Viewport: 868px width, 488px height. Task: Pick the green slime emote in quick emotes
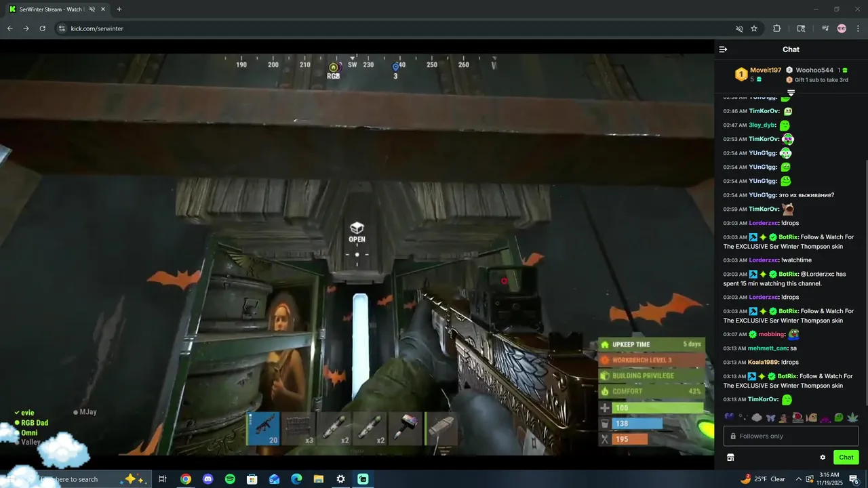(x=839, y=418)
